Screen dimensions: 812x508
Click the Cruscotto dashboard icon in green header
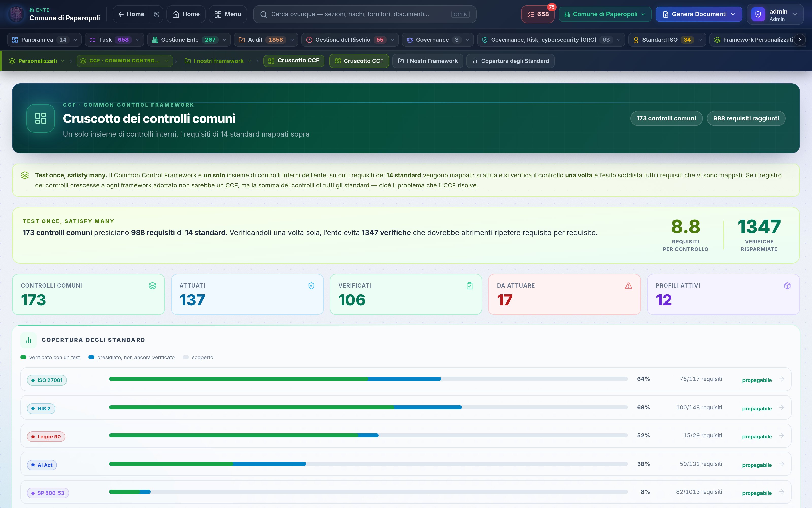point(41,118)
